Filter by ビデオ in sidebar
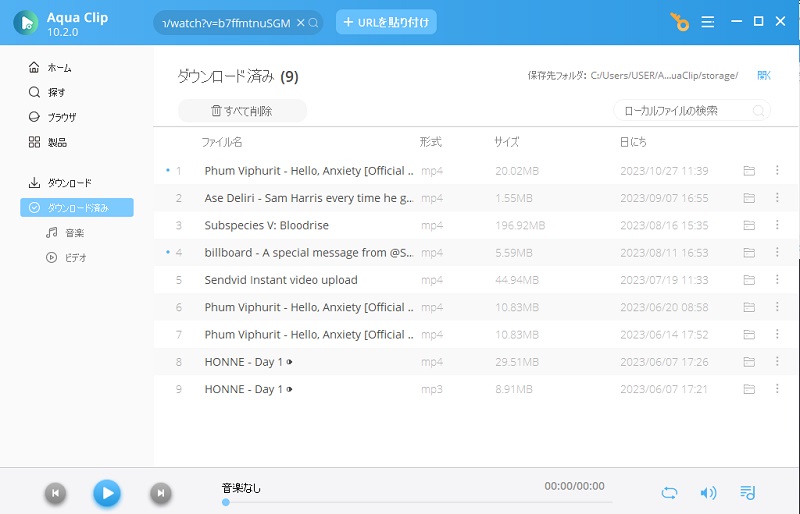 (66, 258)
